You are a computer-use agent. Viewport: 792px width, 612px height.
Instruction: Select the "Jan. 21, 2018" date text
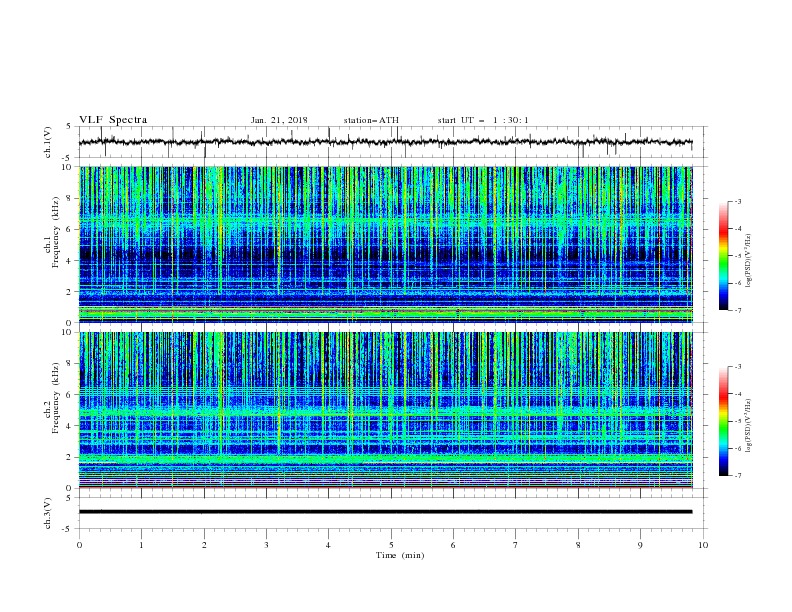tap(279, 120)
